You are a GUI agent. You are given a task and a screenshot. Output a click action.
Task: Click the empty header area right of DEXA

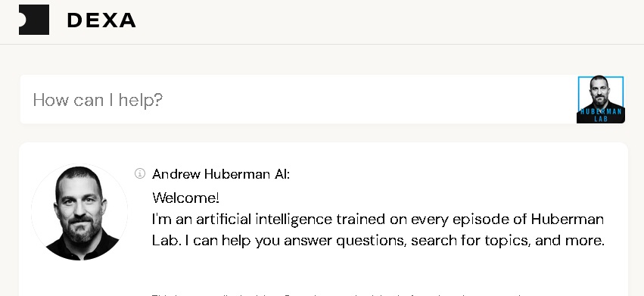click(390, 20)
